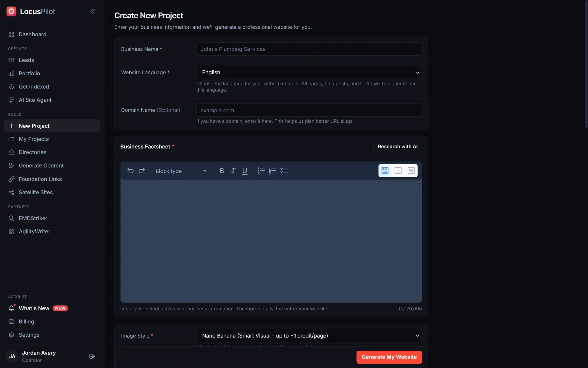Image resolution: width=588 pixels, height=368 pixels.
Task: Insert a checklist
Action: [284, 171]
